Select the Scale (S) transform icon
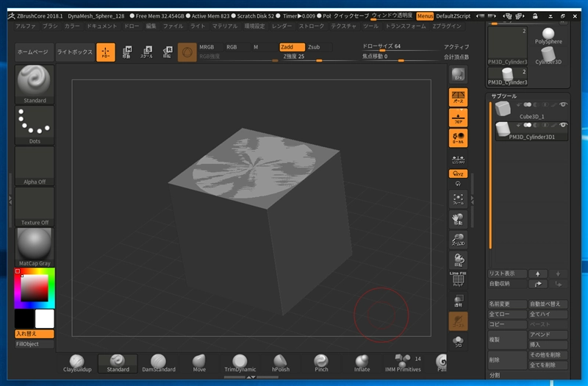588x386 pixels. click(146, 52)
